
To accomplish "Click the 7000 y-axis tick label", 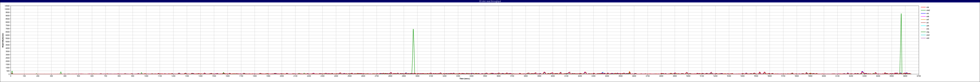I will pyautogui.click(x=8, y=29).
